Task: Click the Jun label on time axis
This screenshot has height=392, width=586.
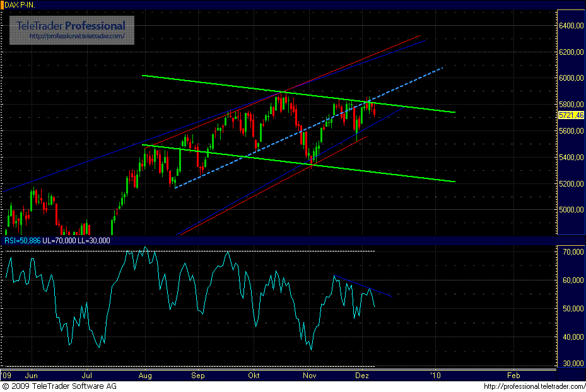Action: click(32, 376)
